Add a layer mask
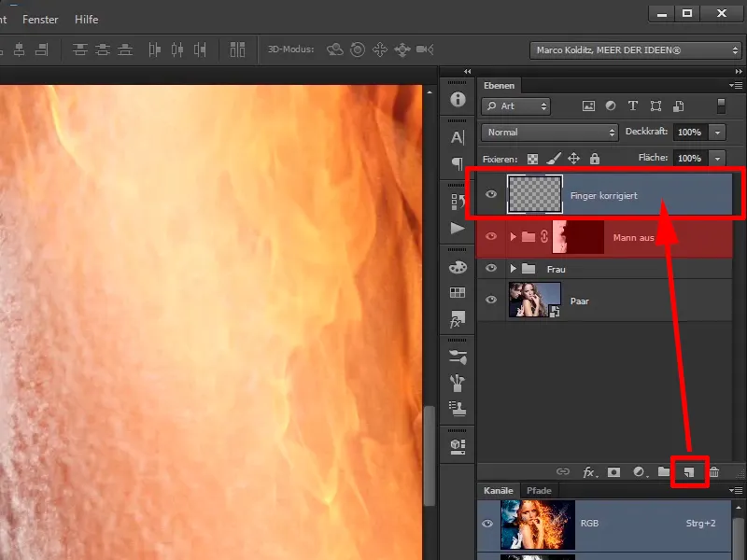747x560 pixels. pos(613,472)
